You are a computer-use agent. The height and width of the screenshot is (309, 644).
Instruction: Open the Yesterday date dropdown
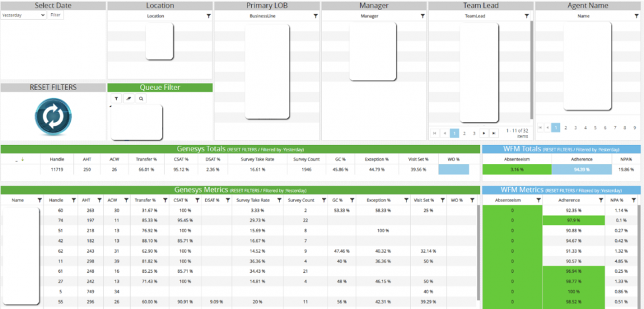coord(23,15)
